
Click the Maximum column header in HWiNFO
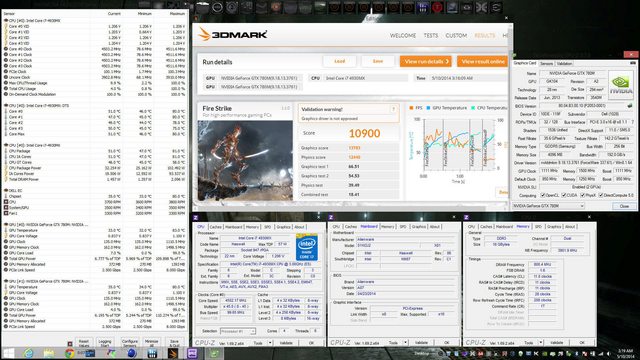tap(177, 13)
